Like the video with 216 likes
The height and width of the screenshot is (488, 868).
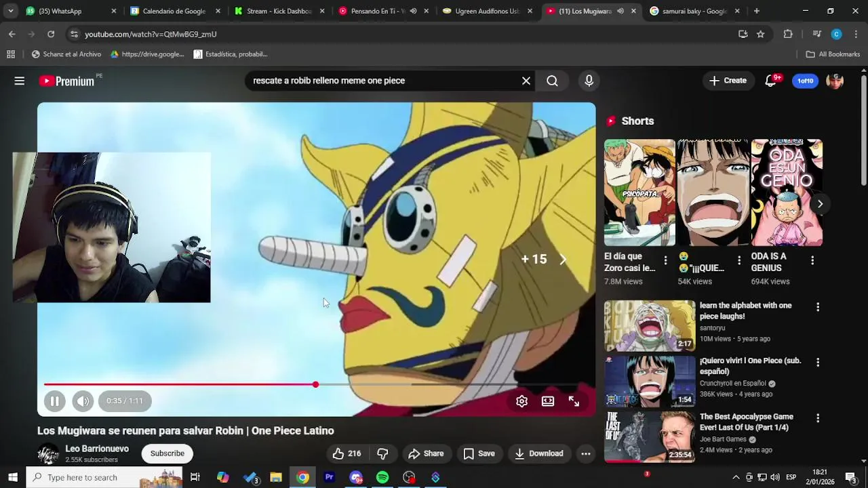pos(347,453)
